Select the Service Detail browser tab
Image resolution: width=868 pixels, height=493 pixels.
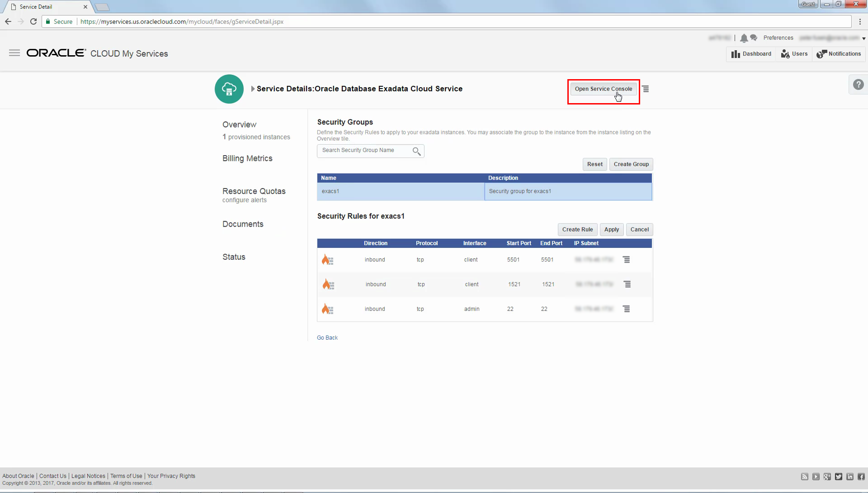47,7
